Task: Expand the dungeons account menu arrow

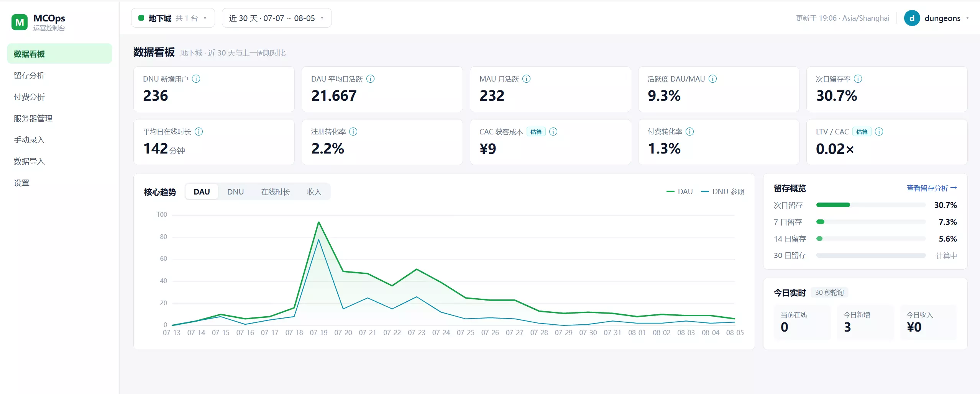Action: [x=967, y=18]
